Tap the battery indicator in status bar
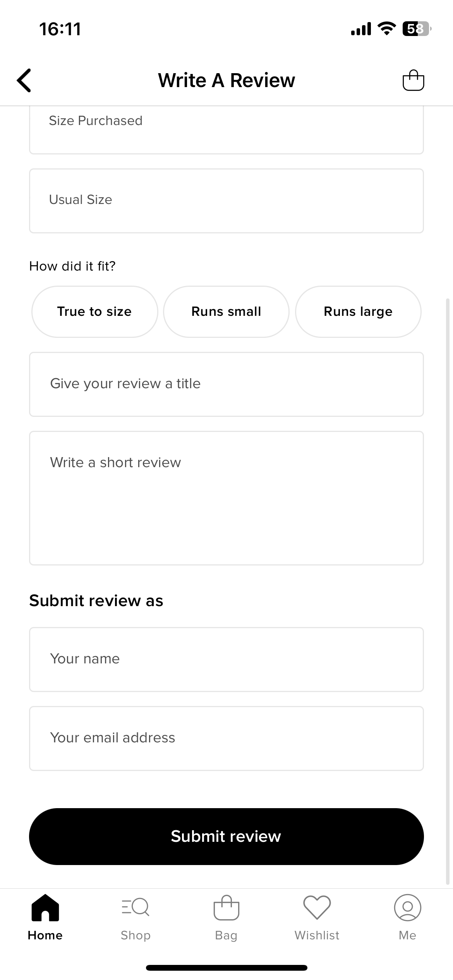This screenshot has width=453, height=980. 417,29
